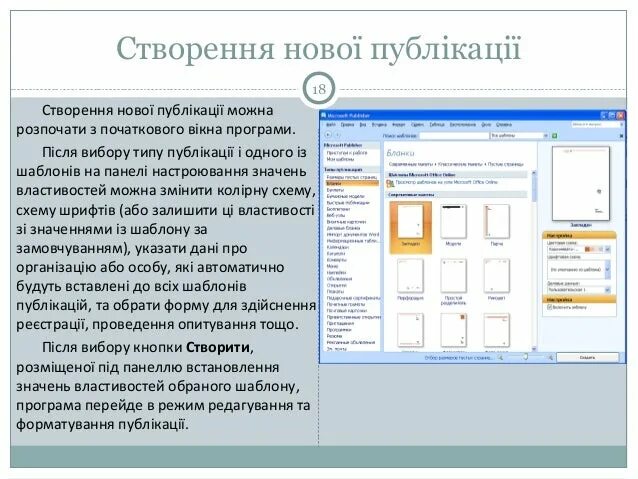Viewport: 638px width, 479px height.
Task: Select 'Импорт документов Word' publication type
Action: [353, 234]
